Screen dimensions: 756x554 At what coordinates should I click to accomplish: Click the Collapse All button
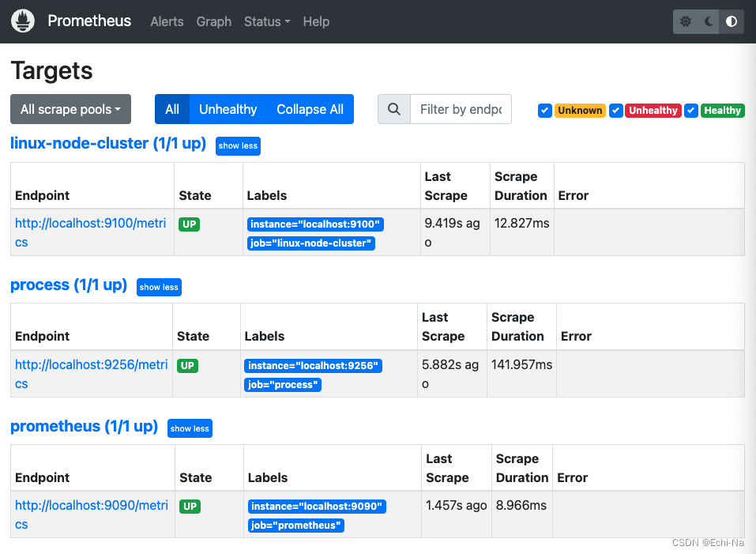[310, 109]
